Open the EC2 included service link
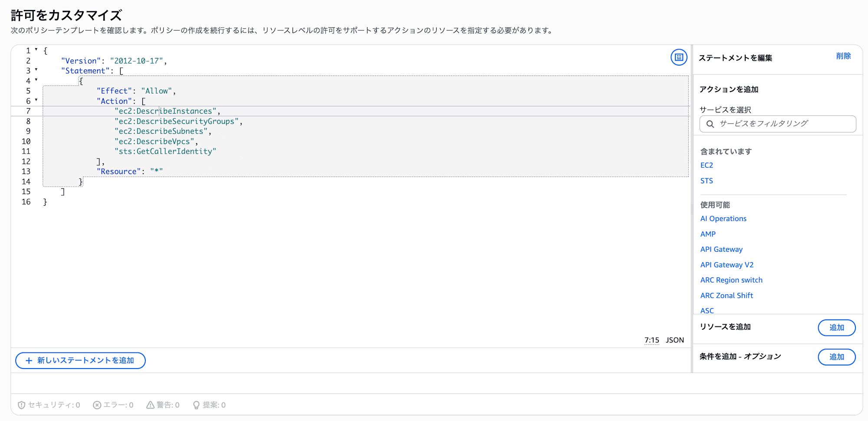 coord(707,165)
